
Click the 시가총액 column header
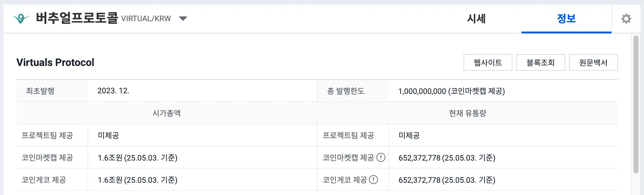click(x=167, y=113)
